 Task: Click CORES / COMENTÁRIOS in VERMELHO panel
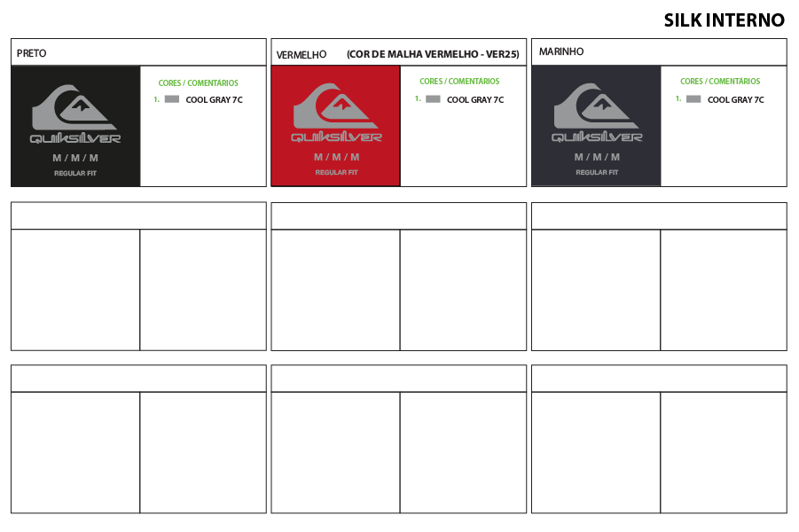coord(458,82)
